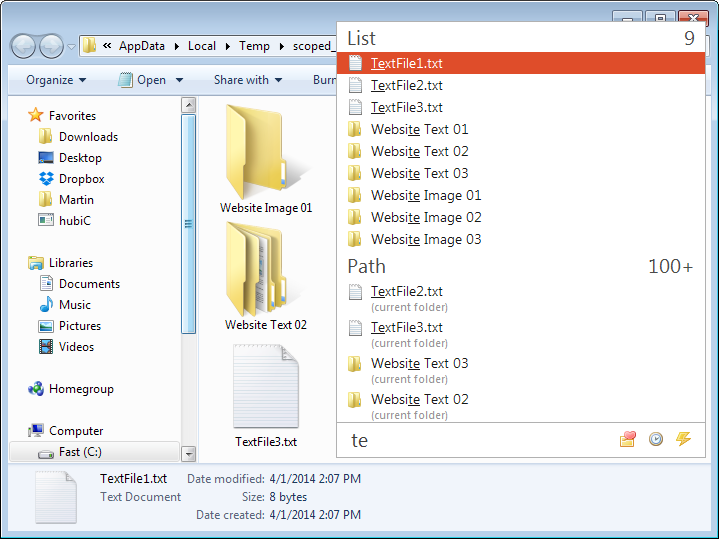Screen dimensions: 719x539
Task: Click the navigation pane scrollbar thumb
Action: (x=188, y=224)
